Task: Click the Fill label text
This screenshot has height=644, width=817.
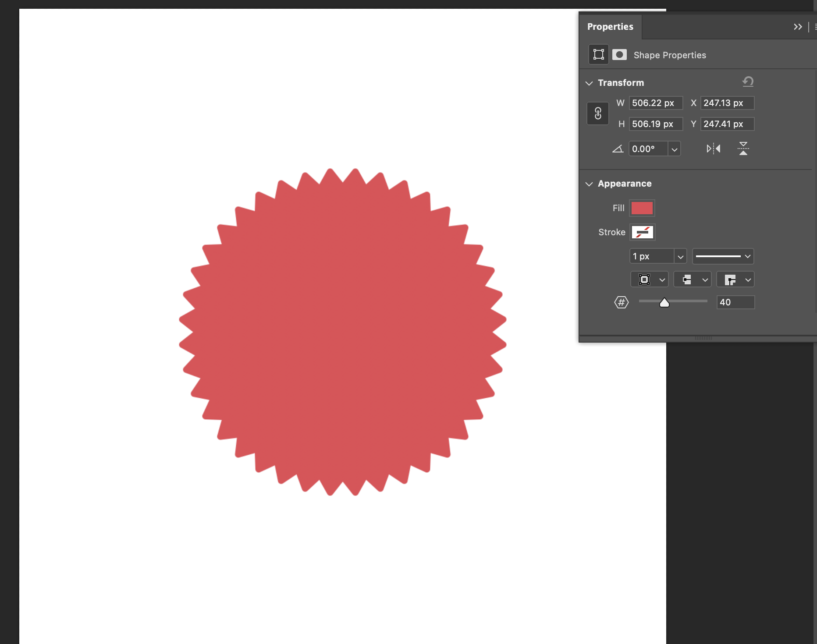Action: [x=618, y=208]
